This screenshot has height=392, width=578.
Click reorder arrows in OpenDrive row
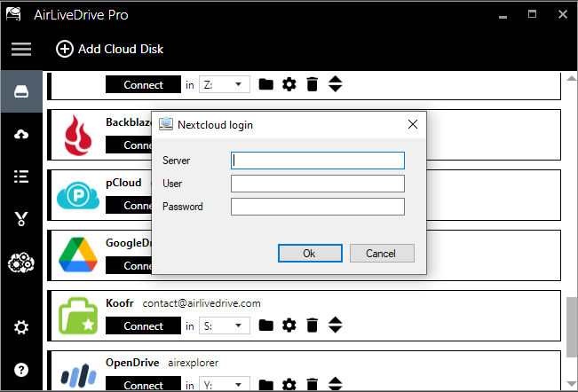335,384
